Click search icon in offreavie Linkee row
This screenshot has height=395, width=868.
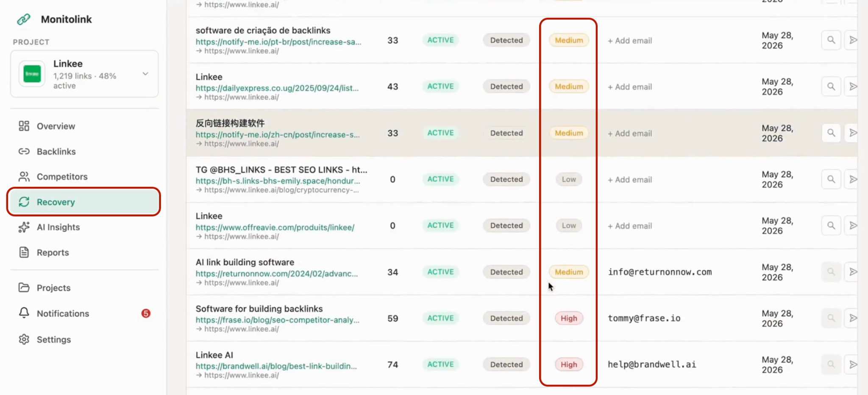click(x=831, y=225)
